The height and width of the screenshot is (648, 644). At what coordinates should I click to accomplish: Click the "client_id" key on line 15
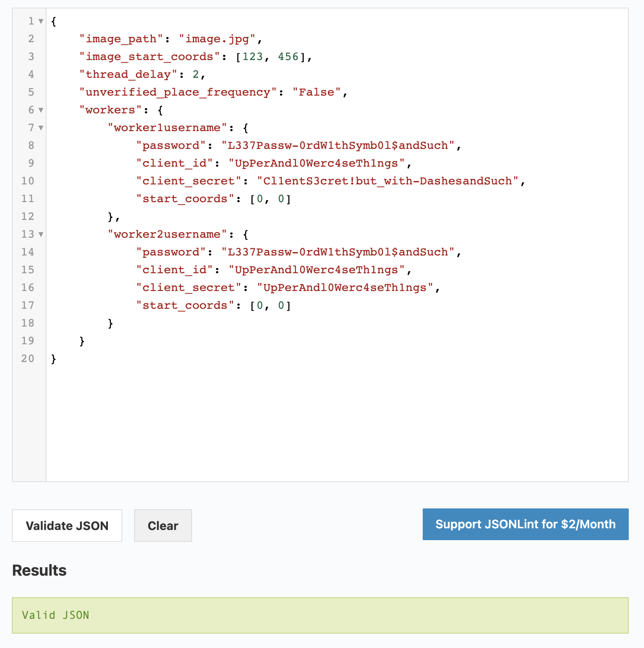[174, 270]
